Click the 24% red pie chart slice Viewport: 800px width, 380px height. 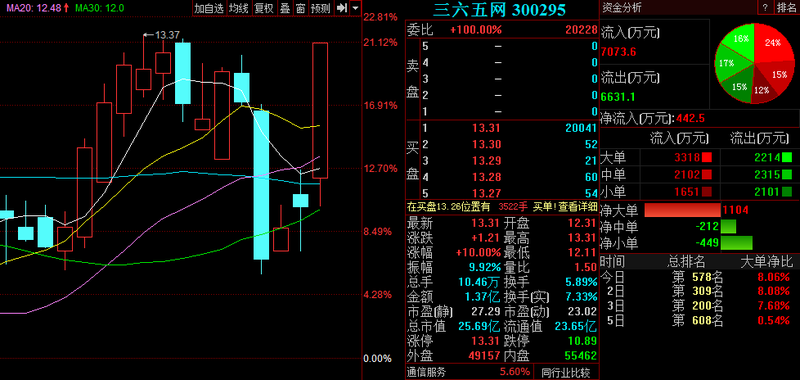click(x=773, y=43)
